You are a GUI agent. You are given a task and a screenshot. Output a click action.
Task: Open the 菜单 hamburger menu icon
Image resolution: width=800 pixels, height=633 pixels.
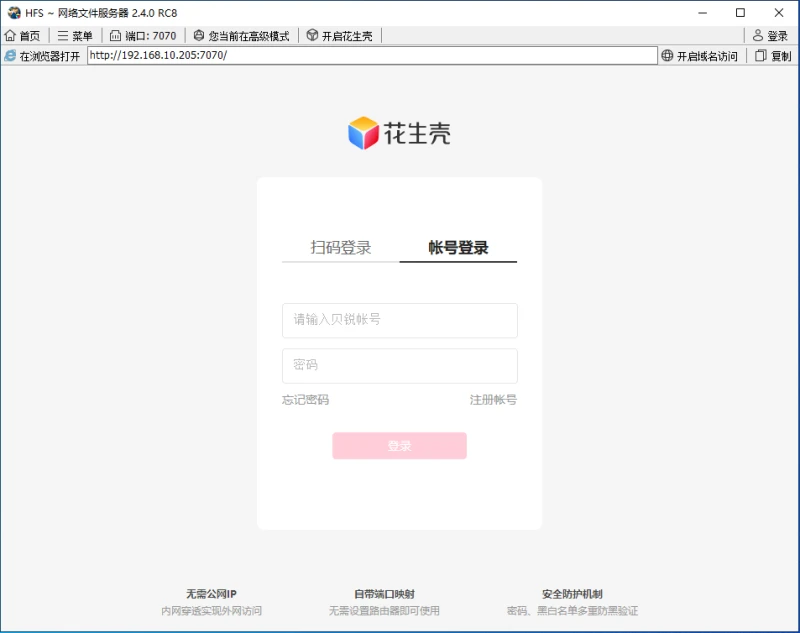pos(63,36)
